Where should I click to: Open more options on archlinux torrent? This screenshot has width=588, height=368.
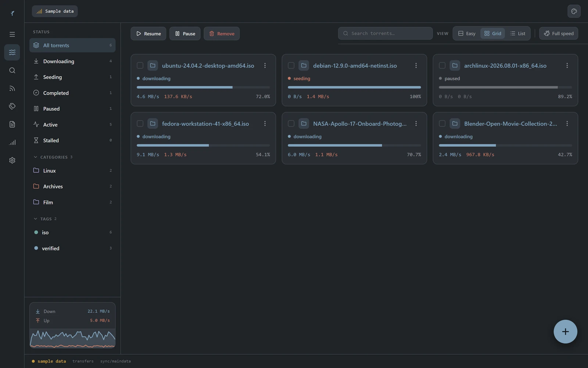(567, 66)
